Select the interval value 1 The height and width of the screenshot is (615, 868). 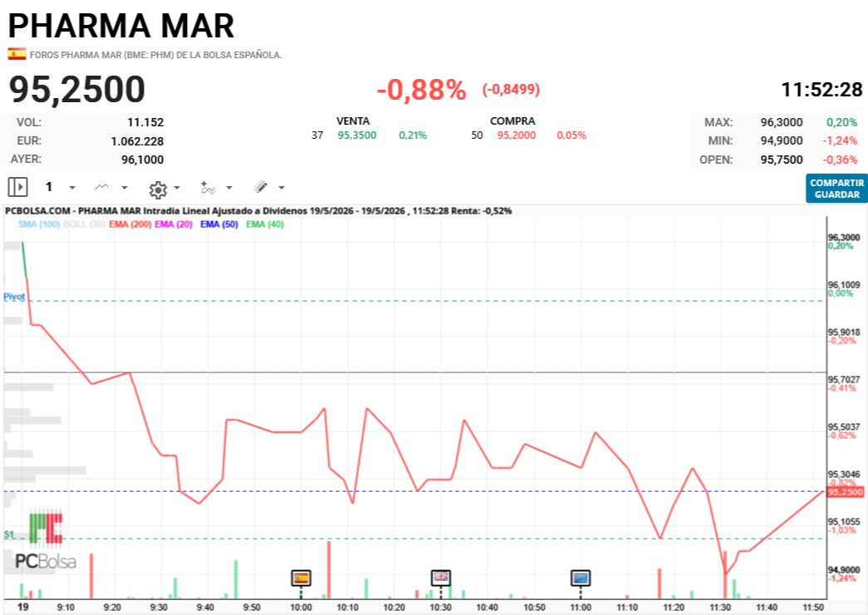coord(49,187)
